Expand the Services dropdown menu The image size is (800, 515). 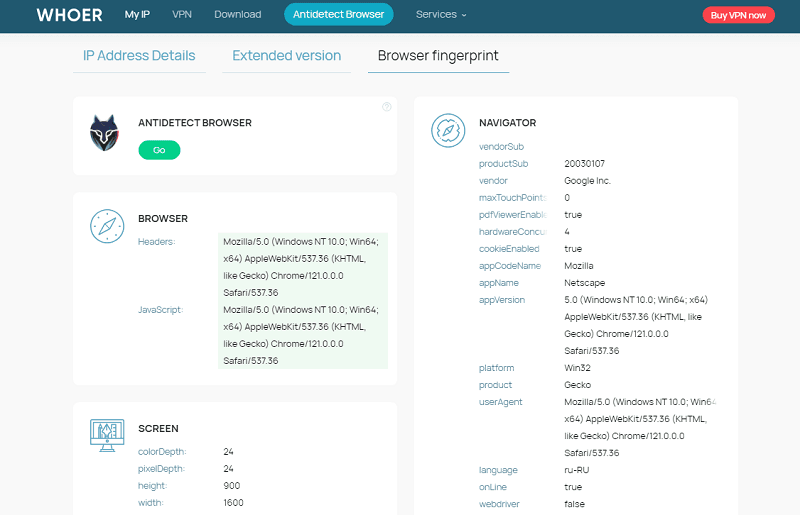click(441, 15)
